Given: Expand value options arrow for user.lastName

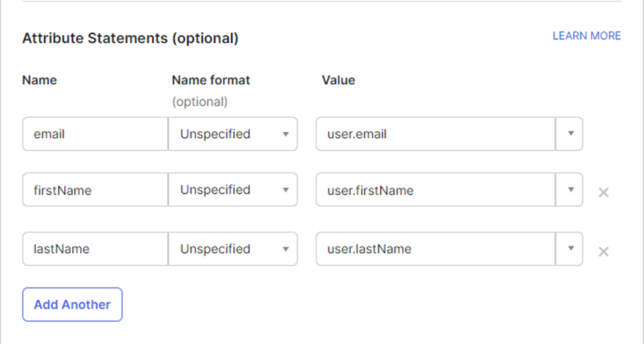Looking at the screenshot, I should pos(570,249).
